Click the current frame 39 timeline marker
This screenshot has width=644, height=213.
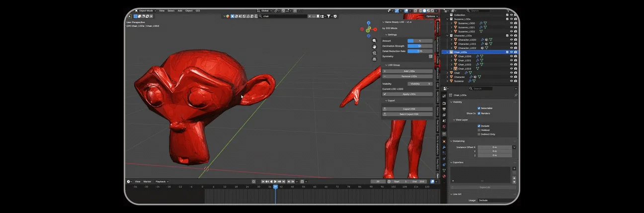[275, 187]
